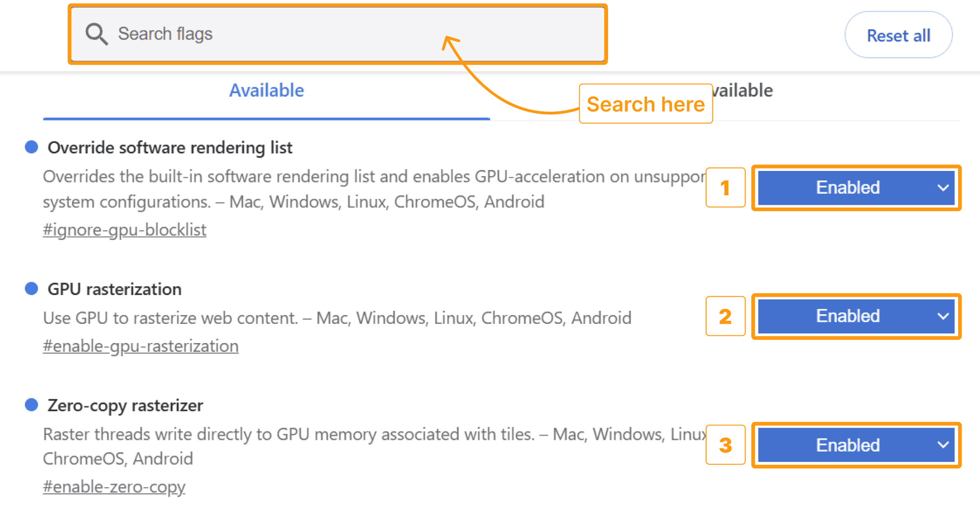Click the orange number 3 step marker
This screenshot has height=514, width=980.
click(725, 445)
